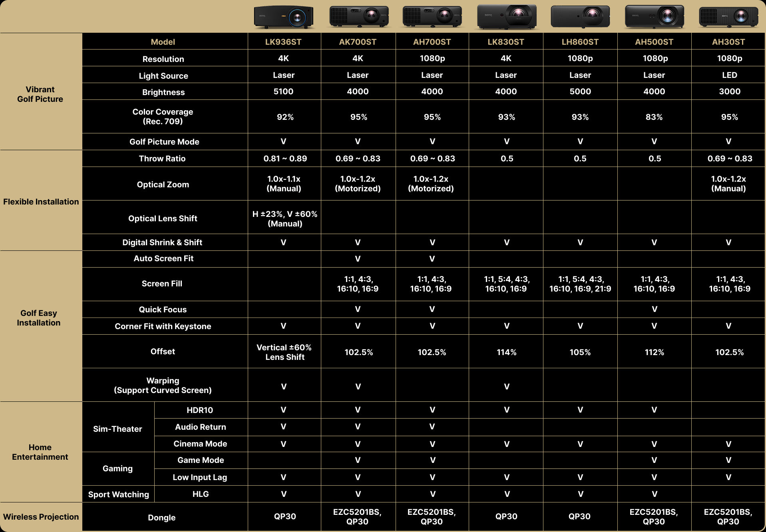Click the LK936ST projector image
Screen dimensions: 766x532
tap(284, 17)
